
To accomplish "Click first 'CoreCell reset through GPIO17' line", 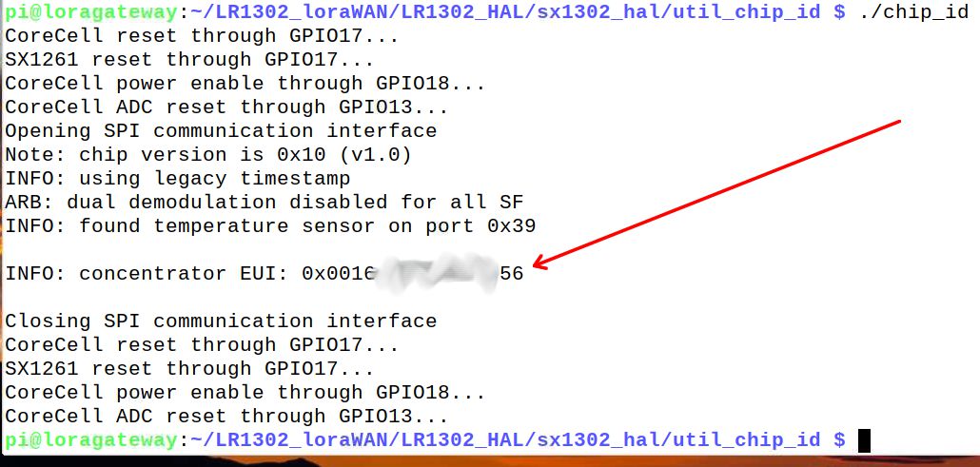I will pyautogui.click(x=202, y=36).
